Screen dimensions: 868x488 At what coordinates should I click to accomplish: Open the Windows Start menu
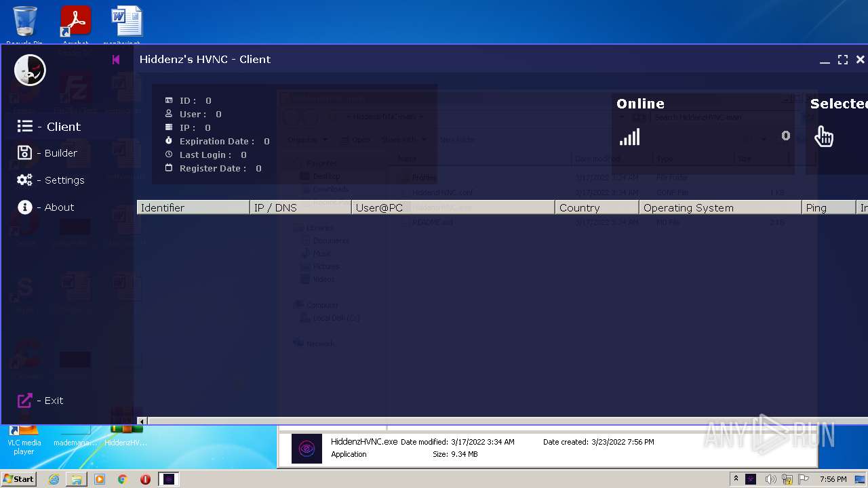[18, 479]
